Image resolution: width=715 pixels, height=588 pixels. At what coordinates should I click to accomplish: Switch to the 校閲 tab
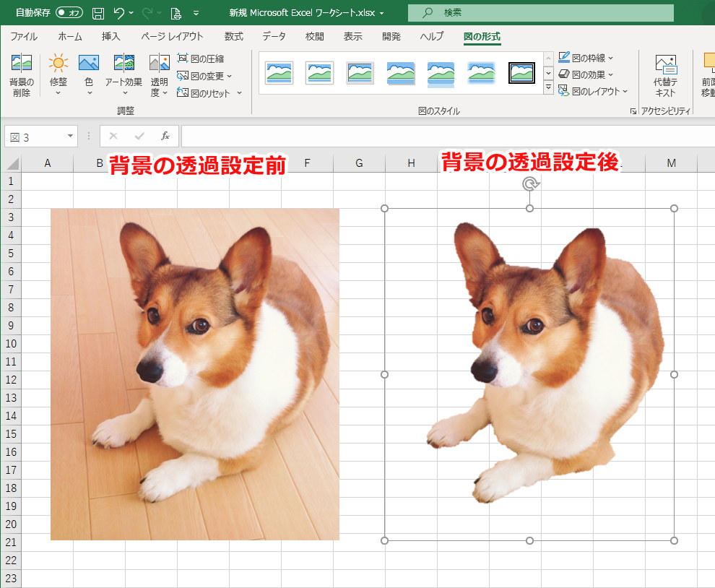pyautogui.click(x=315, y=37)
